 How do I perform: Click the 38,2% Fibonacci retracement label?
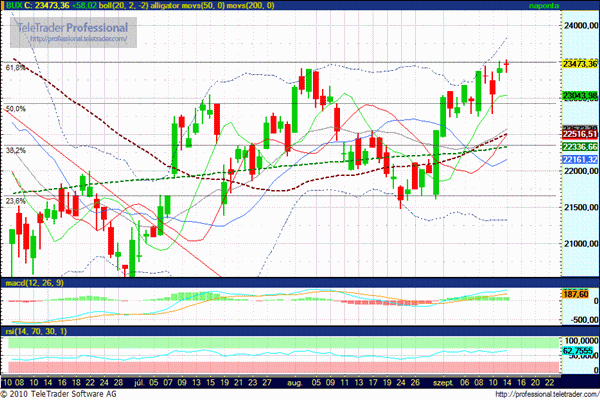tap(16, 150)
